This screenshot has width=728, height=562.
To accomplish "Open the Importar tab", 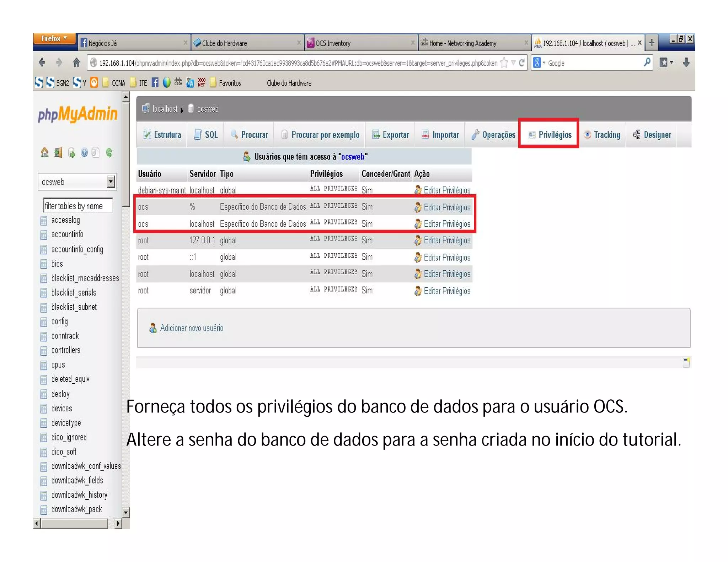I will click(440, 135).
